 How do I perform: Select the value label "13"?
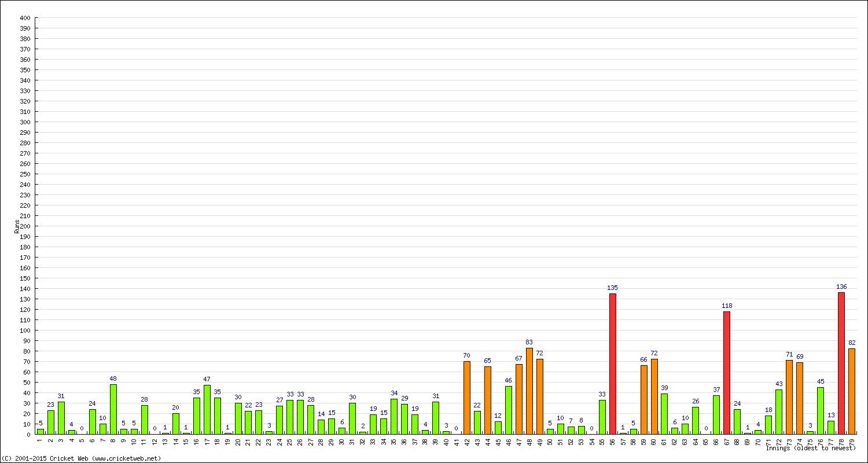click(x=831, y=415)
